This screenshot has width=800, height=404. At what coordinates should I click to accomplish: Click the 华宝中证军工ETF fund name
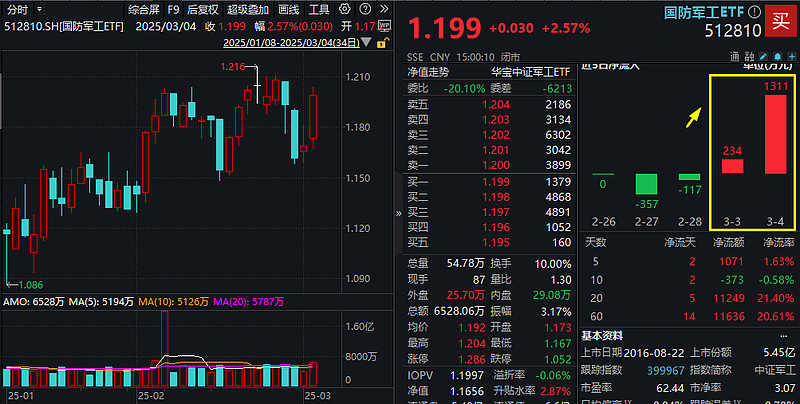tap(531, 72)
